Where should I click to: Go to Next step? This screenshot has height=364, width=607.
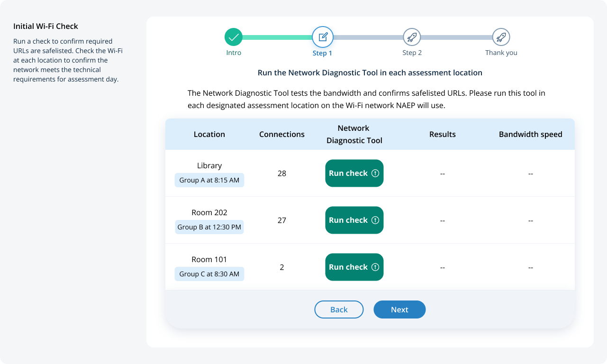pyautogui.click(x=399, y=309)
